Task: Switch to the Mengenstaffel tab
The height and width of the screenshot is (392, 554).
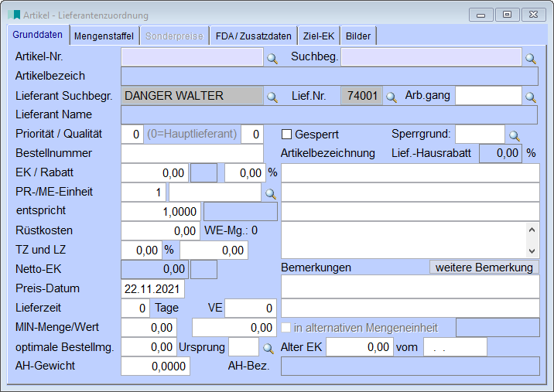Action: 104,36
